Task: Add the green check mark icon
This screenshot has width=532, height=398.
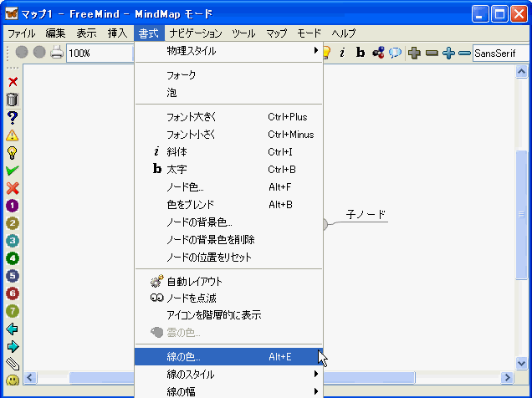Action: pos(13,171)
